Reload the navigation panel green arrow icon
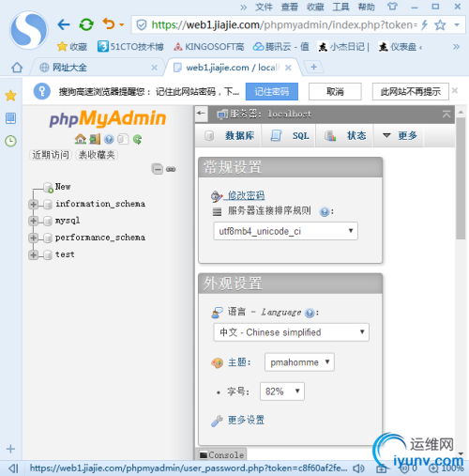469x476 pixels. click(137, 139)
